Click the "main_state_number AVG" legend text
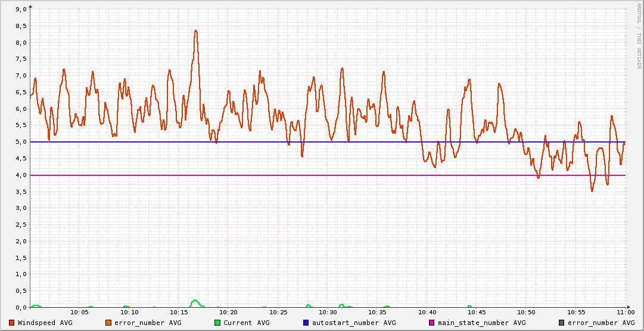This screenshot has height=331, width=644. pyautogui.click(x=481, y=323)
